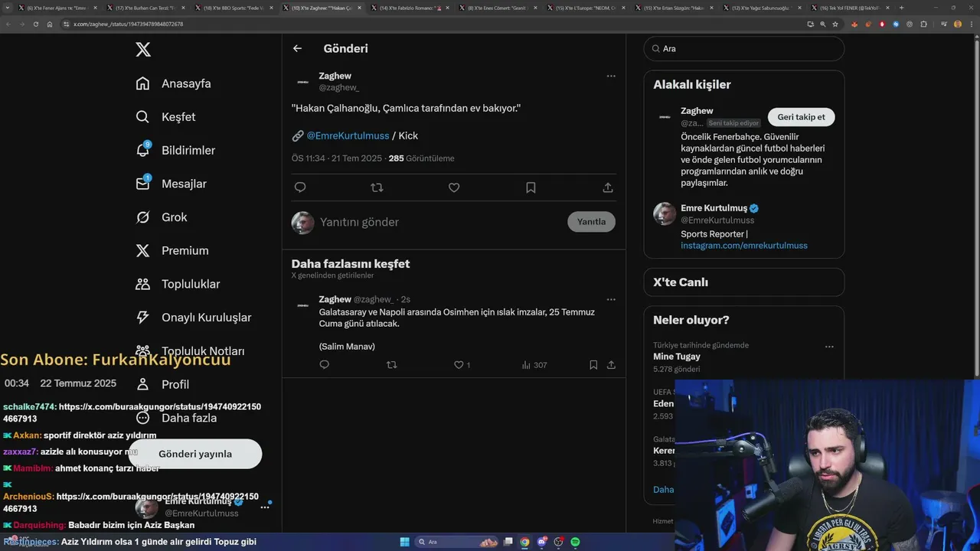Open Premium from sidebar

pos(172,250)
